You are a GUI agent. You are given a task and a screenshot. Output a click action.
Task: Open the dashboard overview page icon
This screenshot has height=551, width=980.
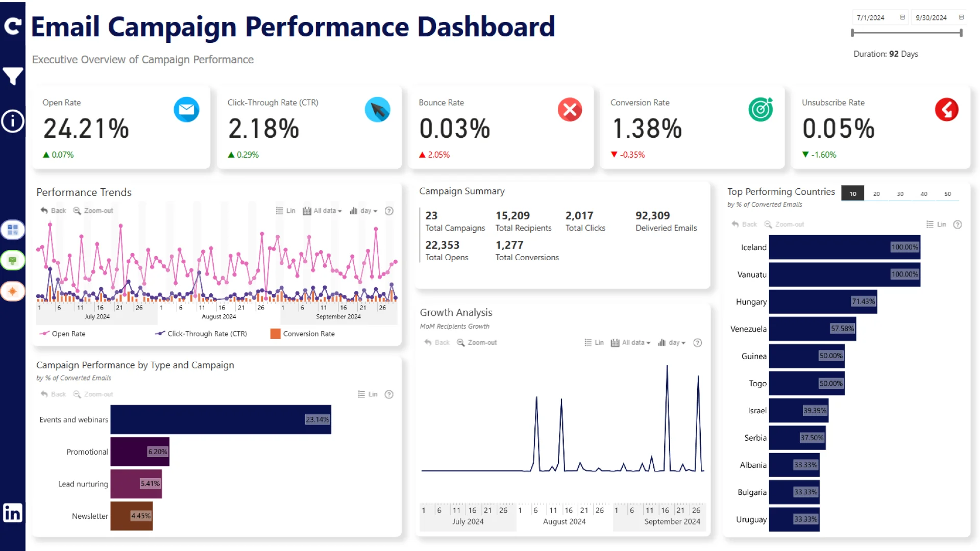[x=13, y=230]
